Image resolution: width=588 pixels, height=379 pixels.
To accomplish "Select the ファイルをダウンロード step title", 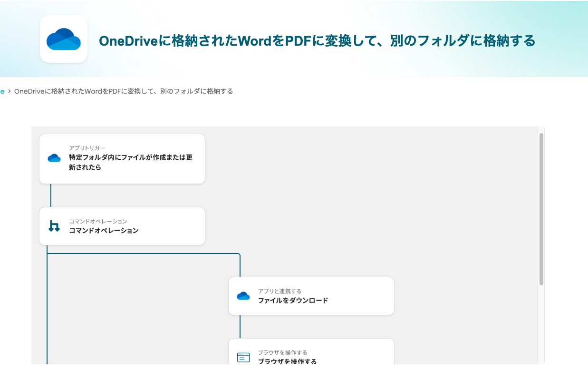I will click(x=293, y=301).
